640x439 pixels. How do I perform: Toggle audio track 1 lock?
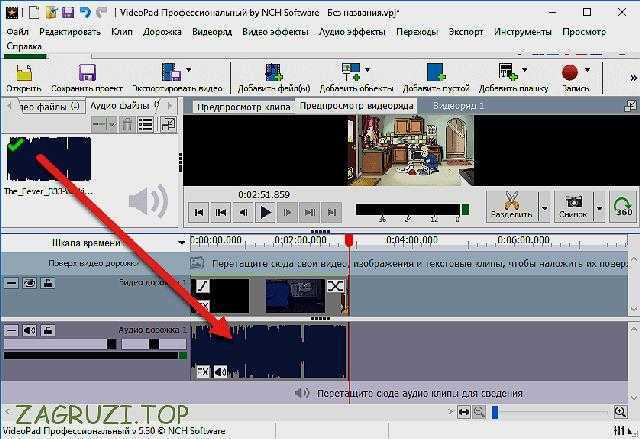point(47,330)
